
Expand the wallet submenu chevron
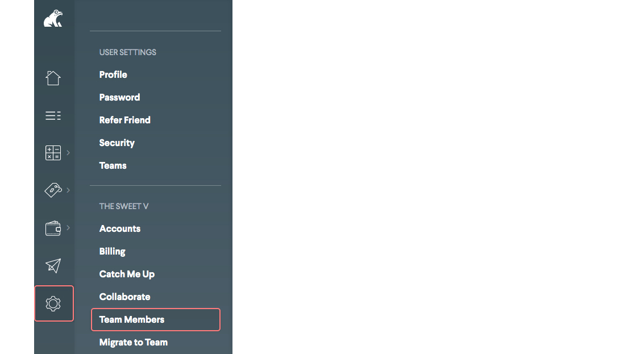click(68, 228)
